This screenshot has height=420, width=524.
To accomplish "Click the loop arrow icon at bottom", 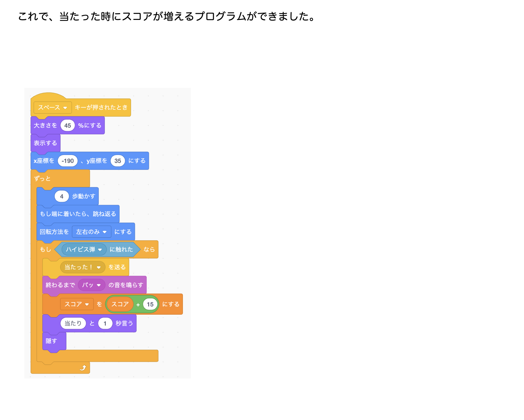I will tap(83, 368).
